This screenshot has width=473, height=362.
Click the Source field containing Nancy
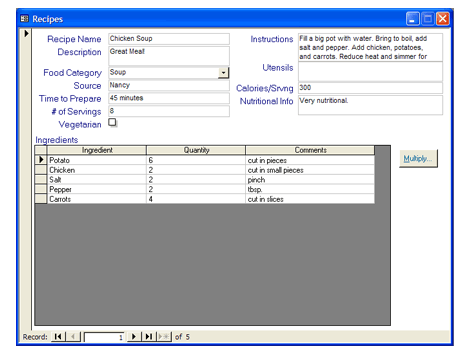[169, 85]
